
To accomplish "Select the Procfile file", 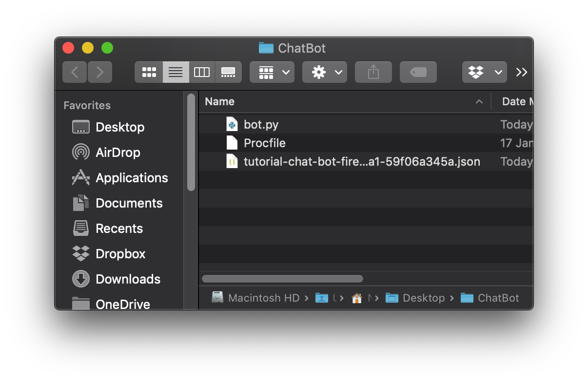I will 264,143.
